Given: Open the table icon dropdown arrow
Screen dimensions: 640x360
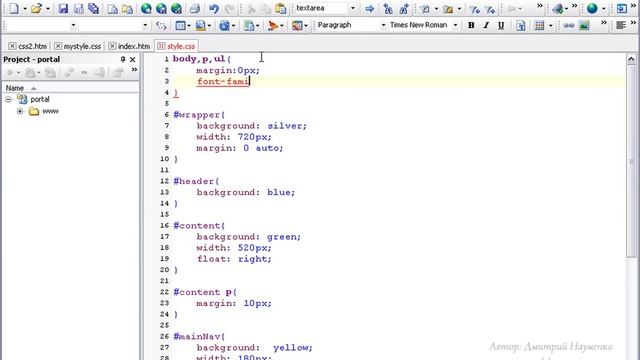Looking at the screenshot, I should point(551,26).
